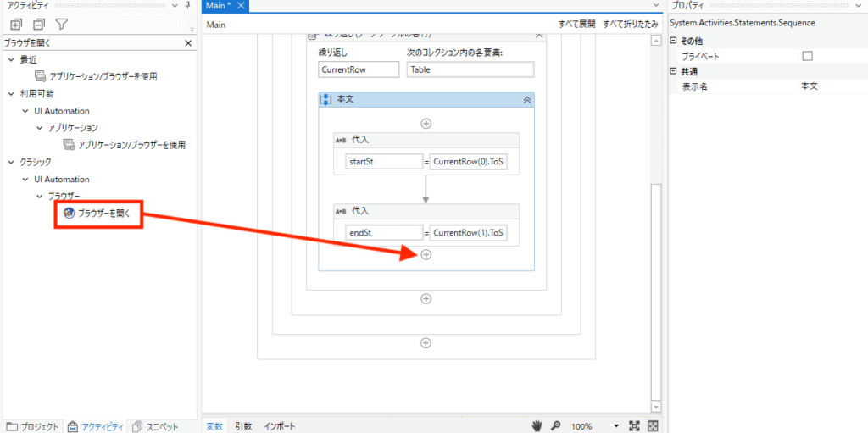Click the Table collection input field
This screenshot has width=868, height=433.
[x=470, y=69]
